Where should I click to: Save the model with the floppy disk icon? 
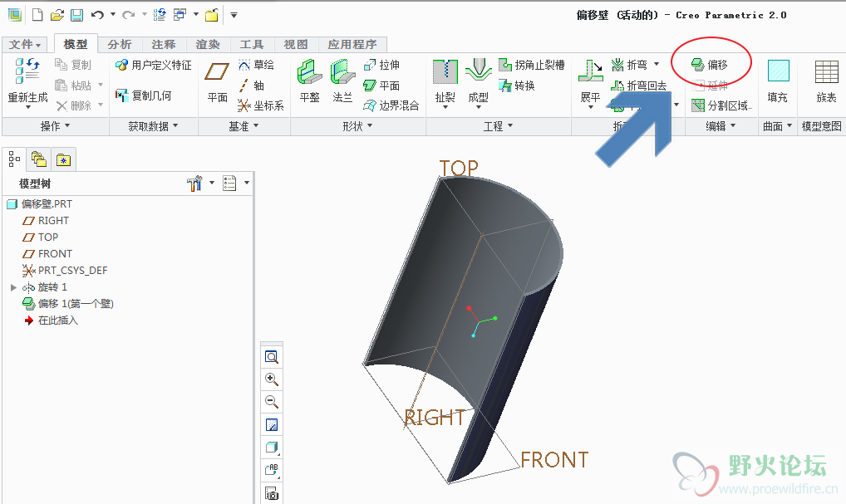(76, 15)
